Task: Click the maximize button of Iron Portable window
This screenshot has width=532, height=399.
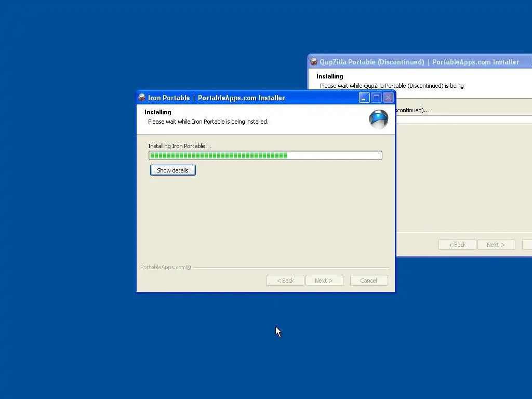Action: (376, 98)
